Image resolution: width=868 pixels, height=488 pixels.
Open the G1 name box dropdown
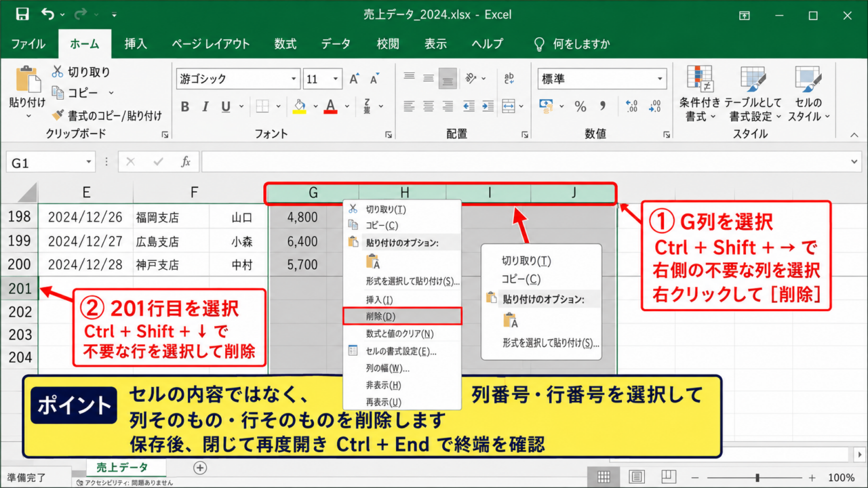click(90, 163)
